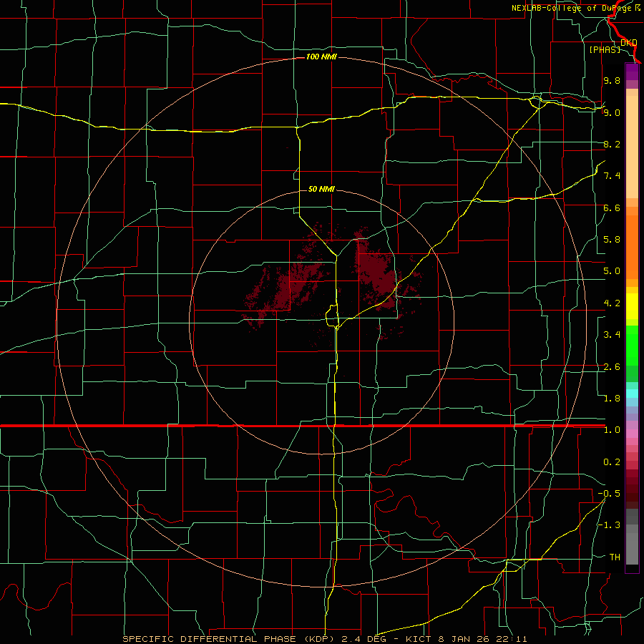The height and width of the screenshot is (644, 644).
Task: Click the bright yellow segment of the color bar
Action: click(x=632, y=306)
